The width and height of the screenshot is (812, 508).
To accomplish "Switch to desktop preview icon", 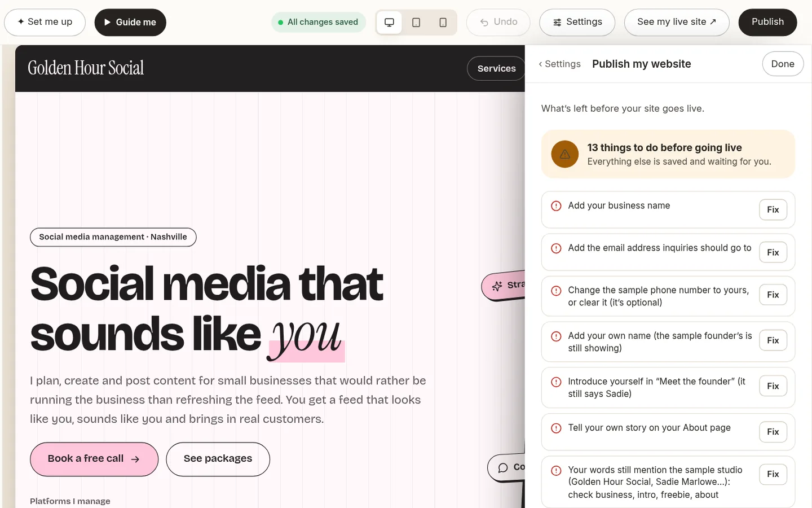I will point(389,23).
